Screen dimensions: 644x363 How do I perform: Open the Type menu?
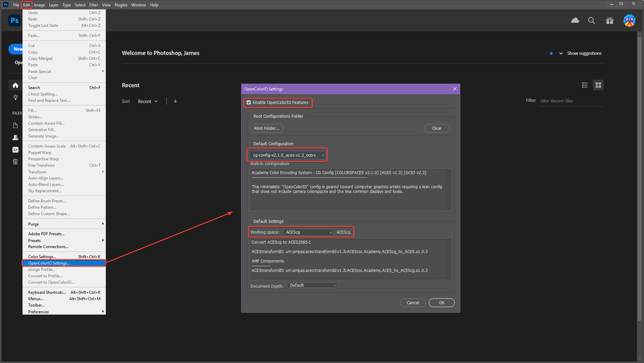[x=67, y=5]
